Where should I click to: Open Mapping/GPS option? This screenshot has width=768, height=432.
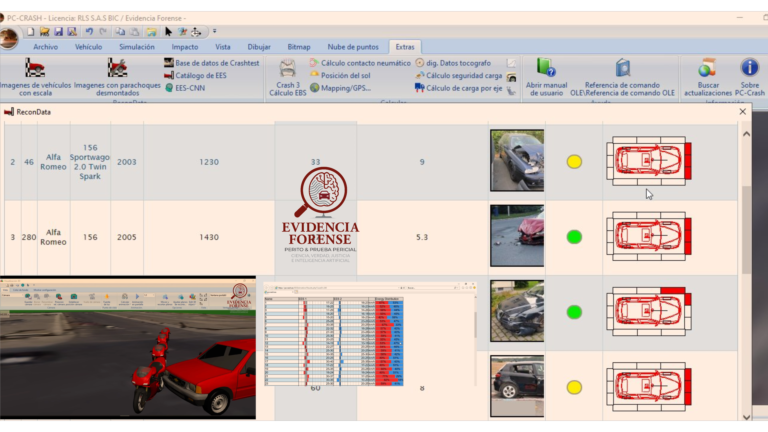tap(345, 88)
